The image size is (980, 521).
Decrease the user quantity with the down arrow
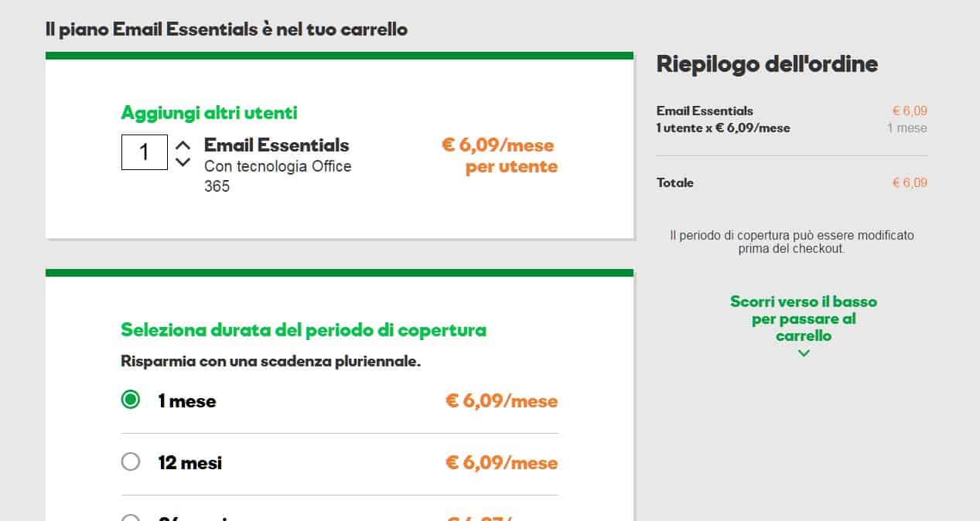pyautogui.click(x=183, y=162)
